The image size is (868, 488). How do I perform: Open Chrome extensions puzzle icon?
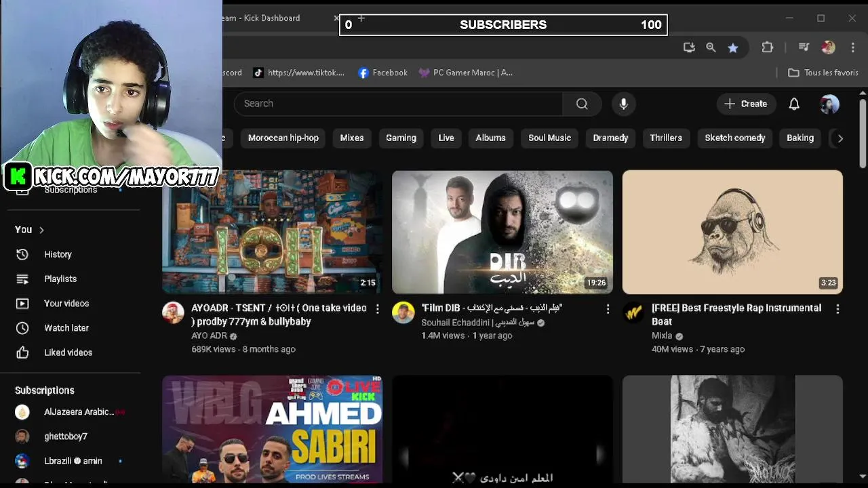tap(767, 47)
